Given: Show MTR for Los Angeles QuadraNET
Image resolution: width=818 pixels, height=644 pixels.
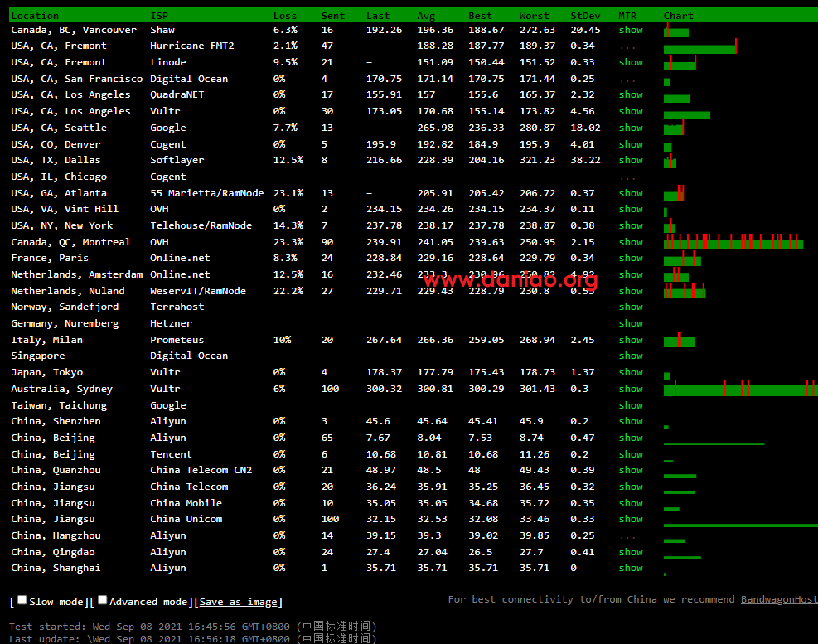Looking at the screenshot, I should [x=631, y=94].
